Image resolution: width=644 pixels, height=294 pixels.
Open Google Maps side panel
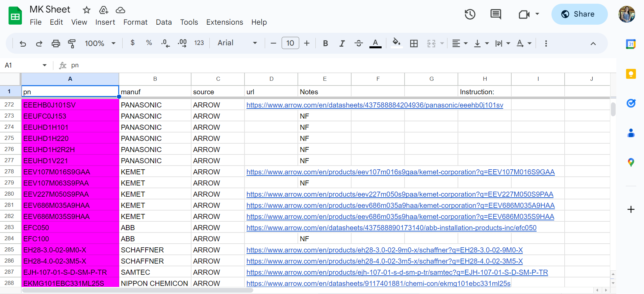pos(631,163)
